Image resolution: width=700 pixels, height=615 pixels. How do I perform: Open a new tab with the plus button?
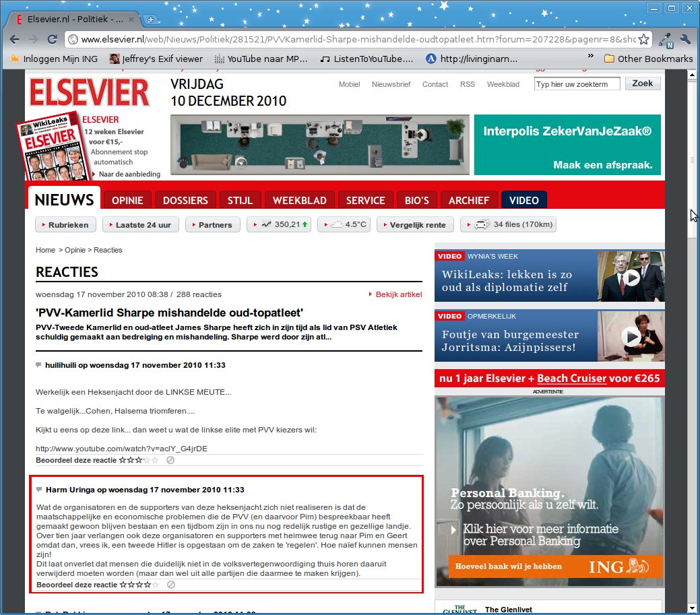click(x=151, y=19)
